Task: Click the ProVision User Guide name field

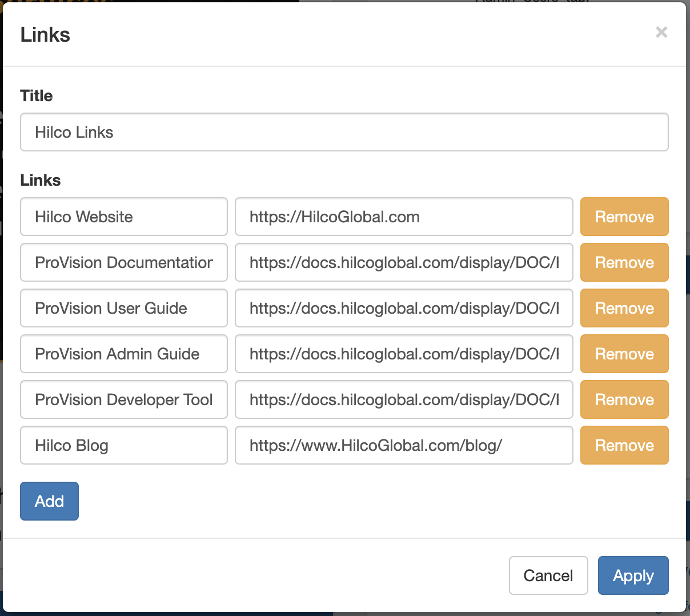Action: click(x=123, y=308)
